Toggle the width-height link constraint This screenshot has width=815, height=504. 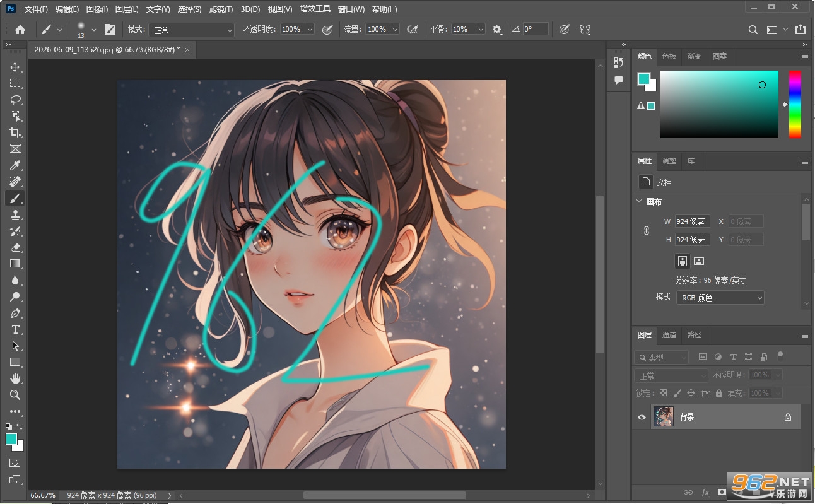tap(647, 230)
